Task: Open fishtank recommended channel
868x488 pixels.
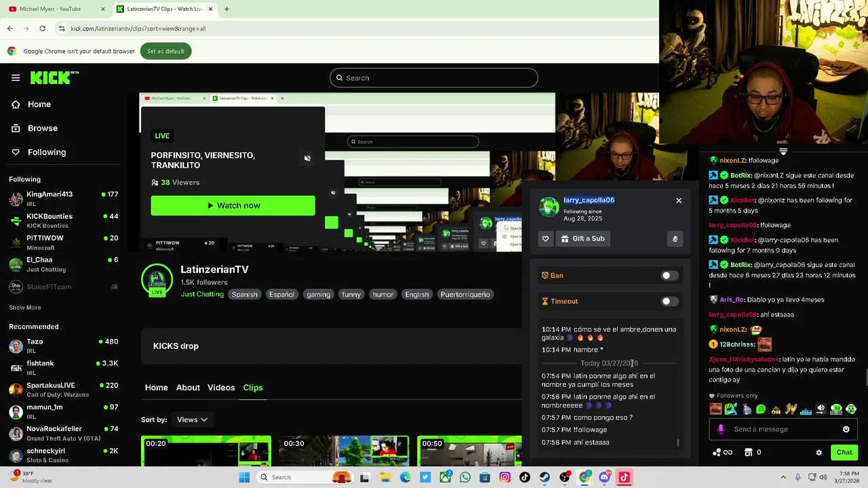Action: point(64,367)
